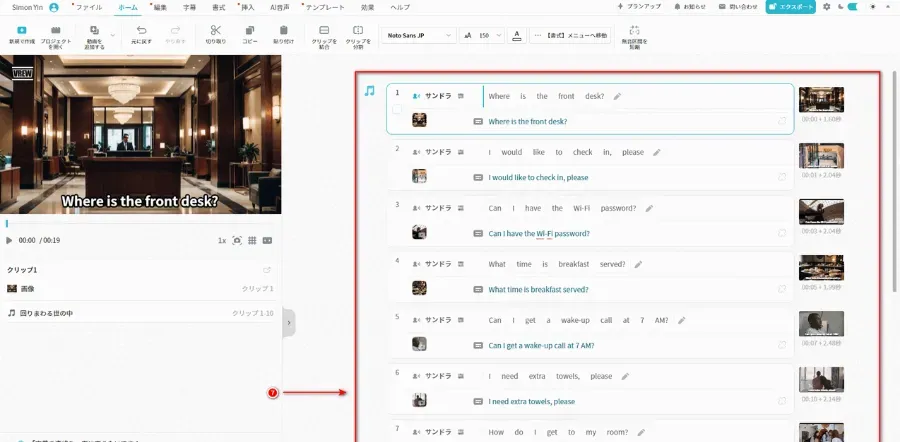Click the サンドラ voice label on clip 2

438,152
